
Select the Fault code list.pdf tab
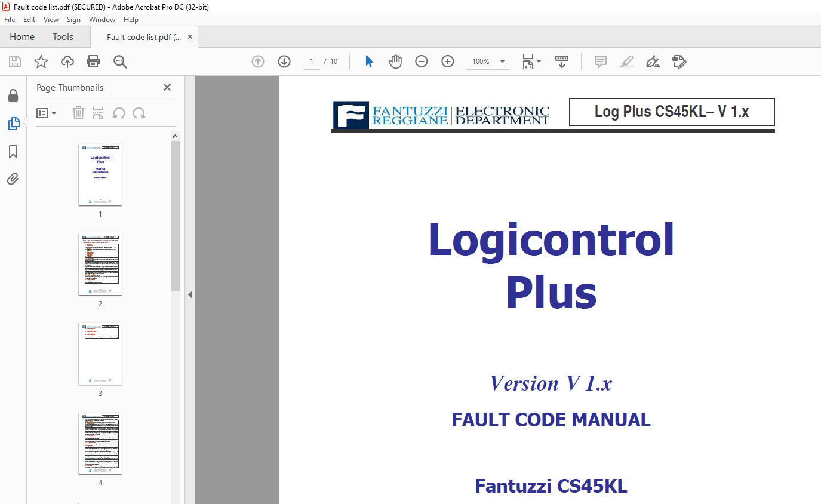(x=143, y=37)
